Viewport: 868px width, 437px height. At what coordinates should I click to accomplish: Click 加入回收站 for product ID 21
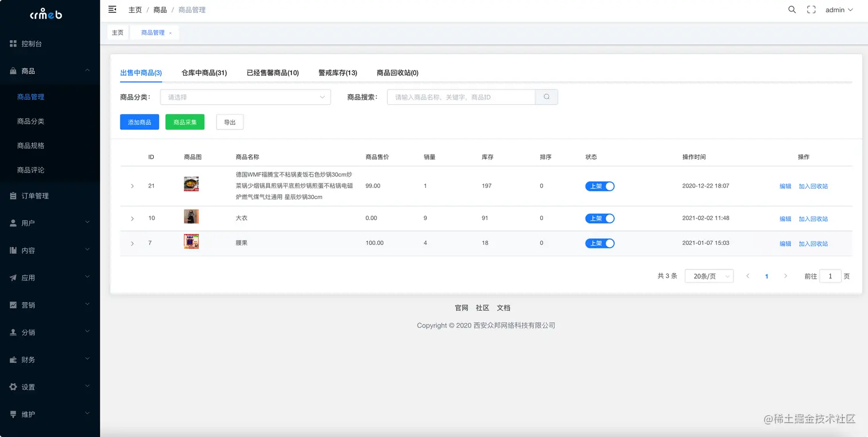[x=813, y=186]
